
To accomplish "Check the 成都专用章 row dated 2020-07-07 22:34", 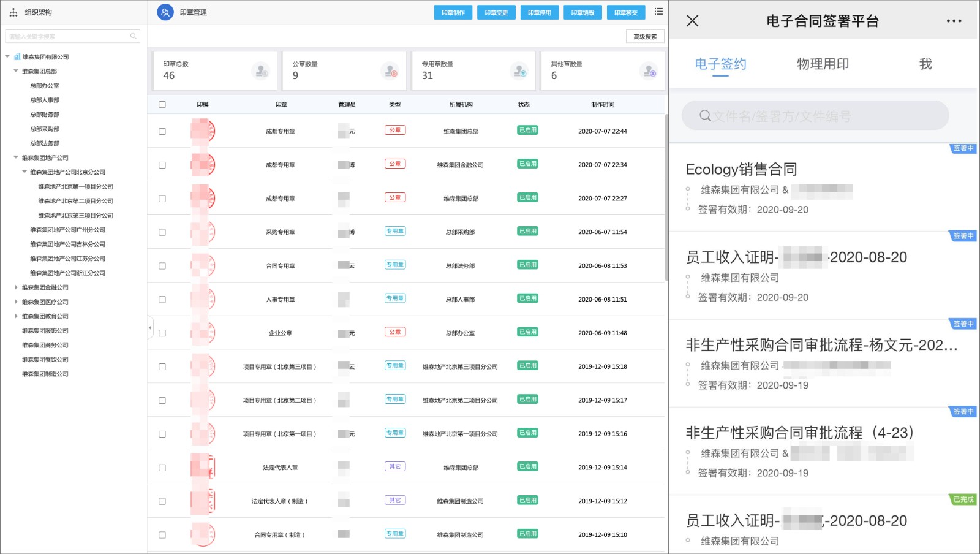I will point(162,165).
